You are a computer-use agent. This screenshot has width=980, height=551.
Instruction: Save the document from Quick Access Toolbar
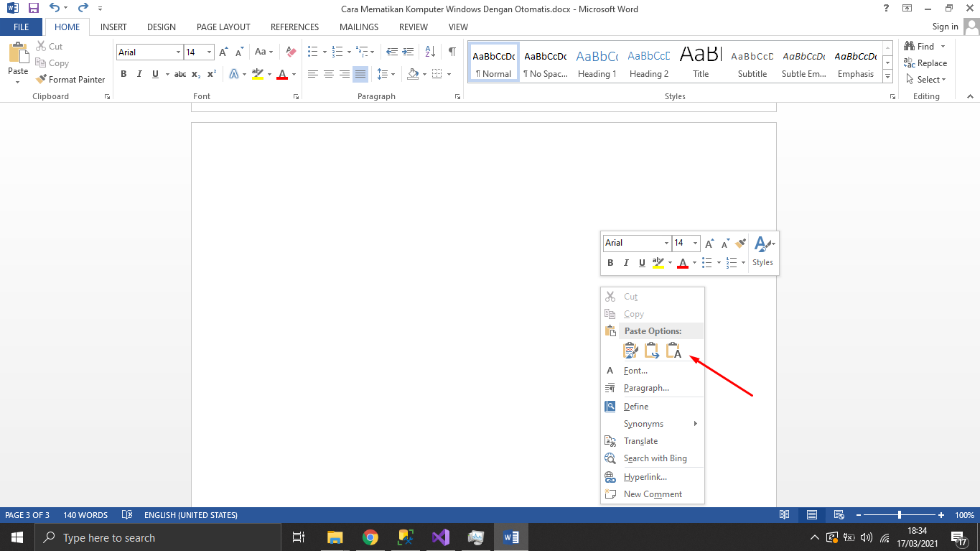33,9
